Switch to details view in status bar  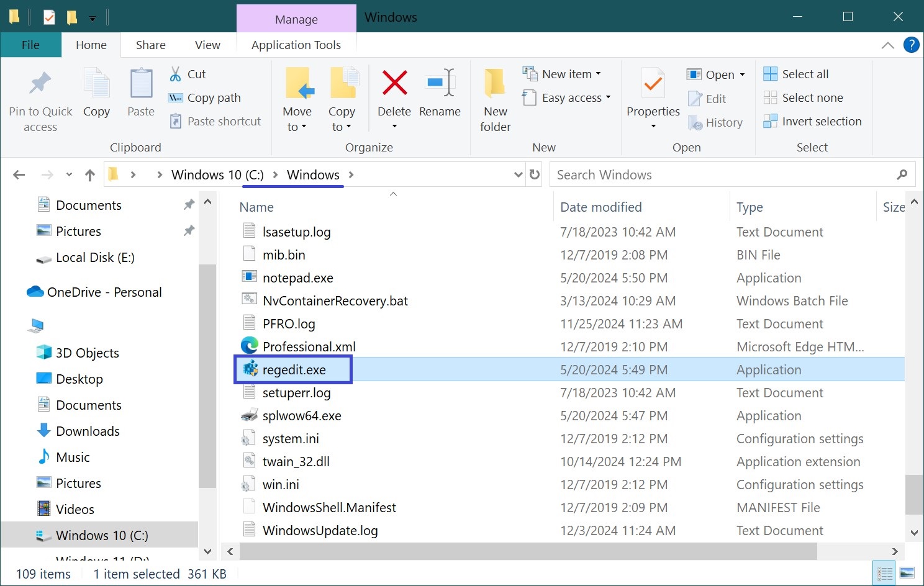tap(884, 573)
